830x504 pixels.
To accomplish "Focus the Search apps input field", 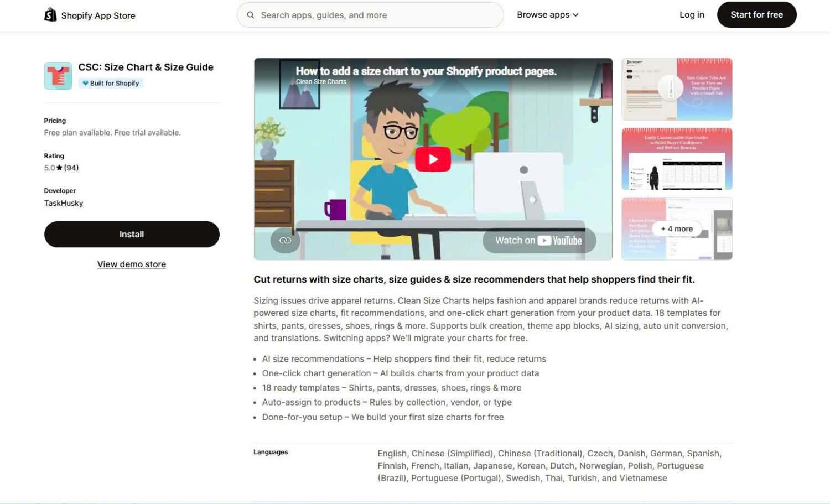I will point(370,15).
